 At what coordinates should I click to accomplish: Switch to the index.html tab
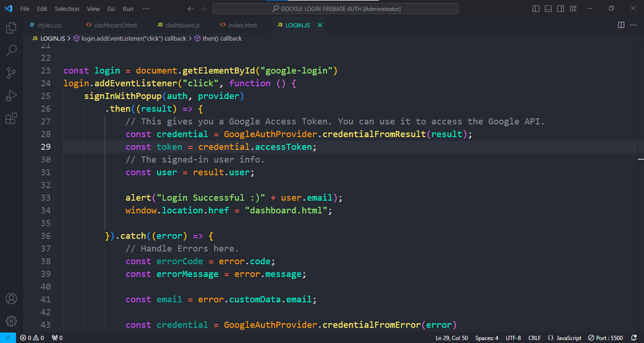click(x=239, y=25)
